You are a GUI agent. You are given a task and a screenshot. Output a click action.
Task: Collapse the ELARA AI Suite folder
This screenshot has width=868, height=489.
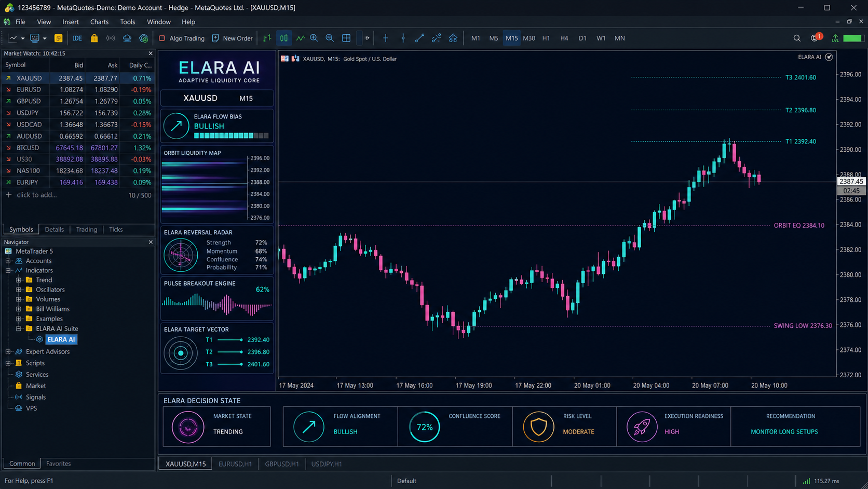pyautogui.click(x=19, y=328)
